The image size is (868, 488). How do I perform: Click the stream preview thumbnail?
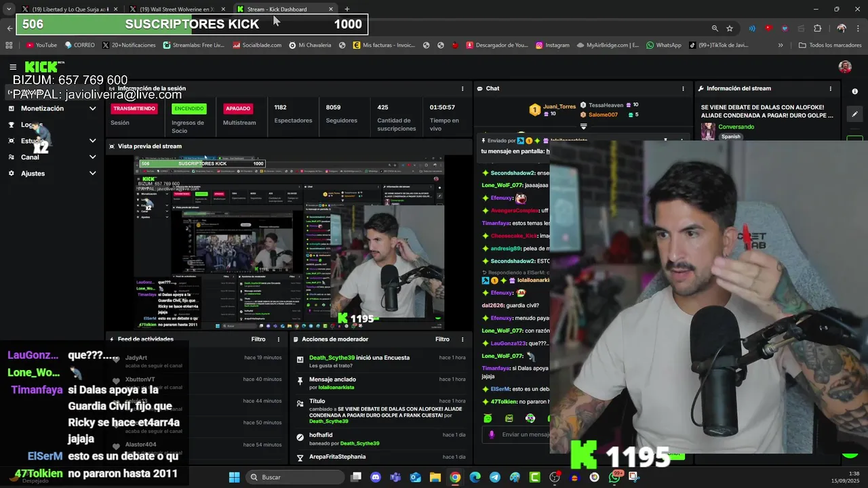289,242
